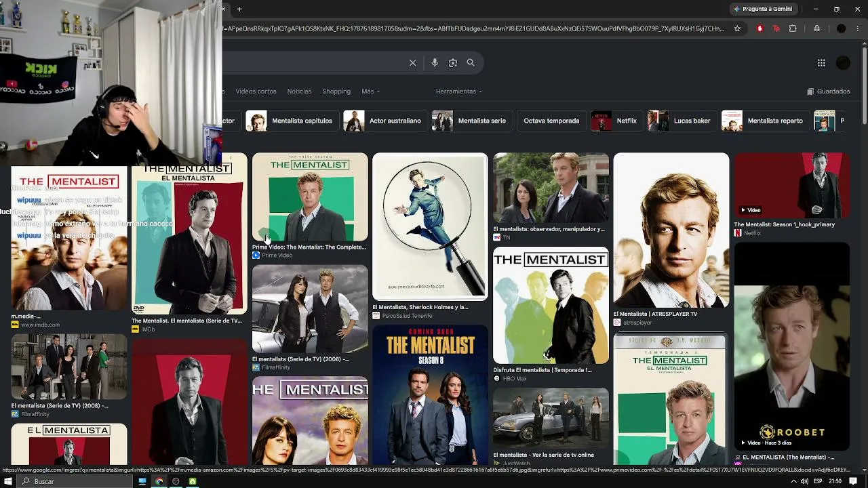Open the Windows Start menu
The height and width of the screenshot is (488, 868).
[7, 481]
